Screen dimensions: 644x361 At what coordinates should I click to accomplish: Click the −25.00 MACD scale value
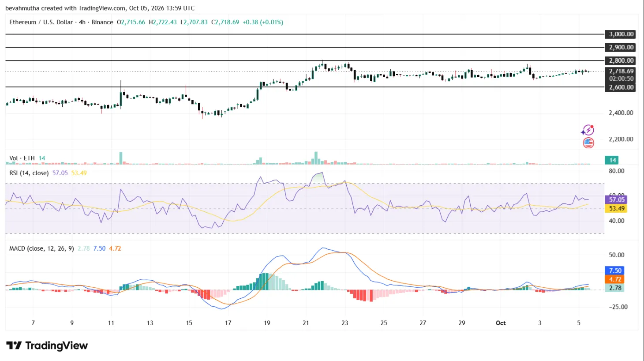click(618, 307)
